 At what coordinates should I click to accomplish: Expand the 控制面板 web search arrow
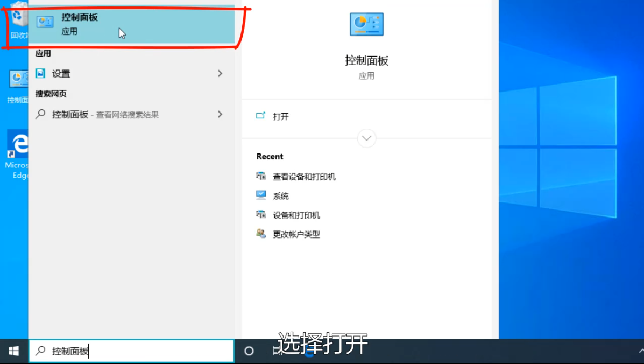tap(220, 114)
